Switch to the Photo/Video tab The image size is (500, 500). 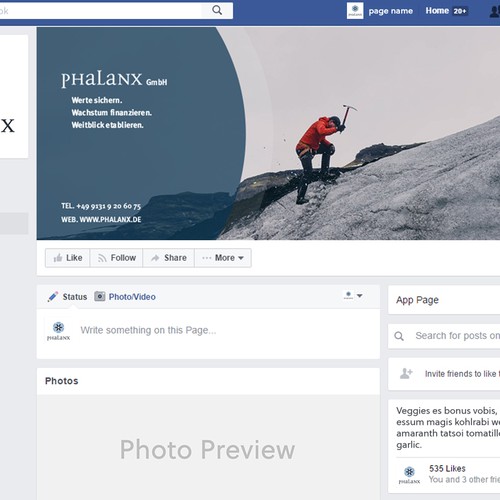[x=132, y=297]
